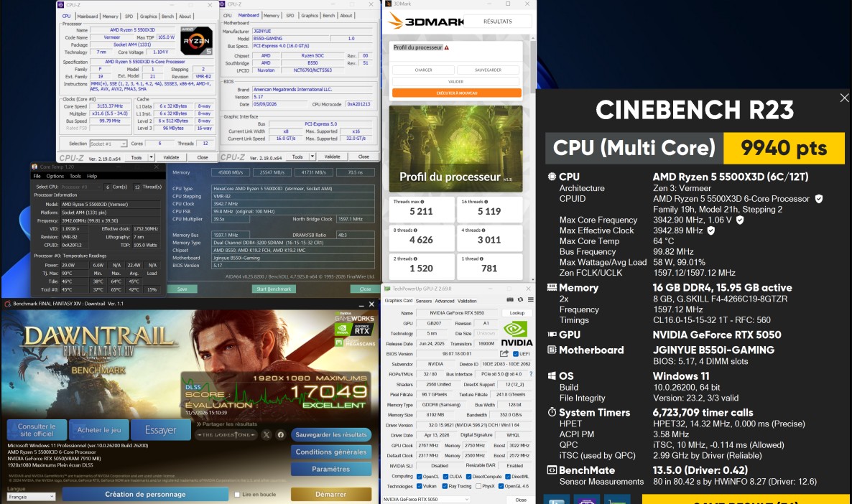Viewport: 852px width, 504px height.
Task: Minimize the Dawntrail benchmark window
Action: (x=361, y=304)
